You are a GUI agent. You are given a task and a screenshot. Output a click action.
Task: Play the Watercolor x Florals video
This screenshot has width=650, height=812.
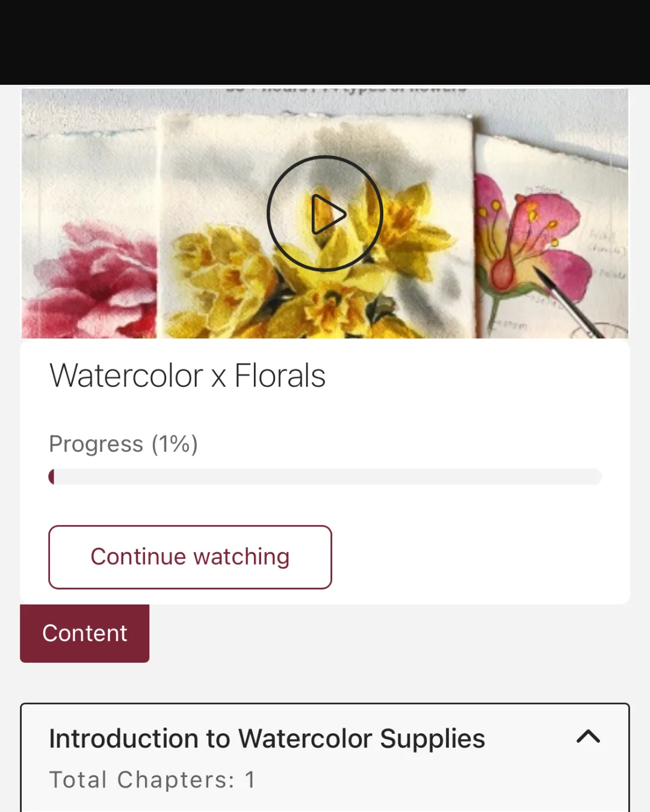pos(325,214)
